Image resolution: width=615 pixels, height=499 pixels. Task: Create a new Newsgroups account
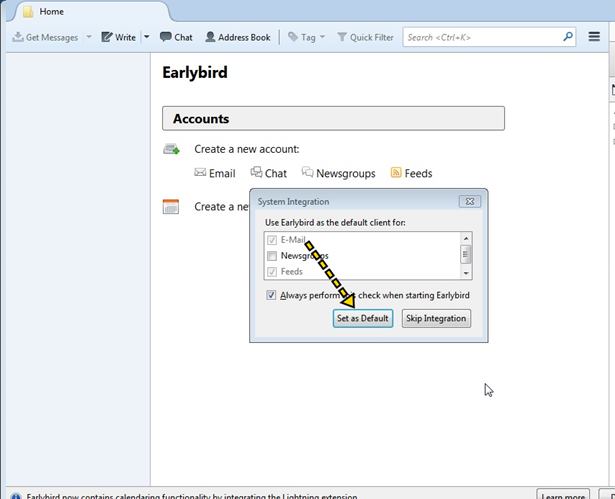pos(338,173)
